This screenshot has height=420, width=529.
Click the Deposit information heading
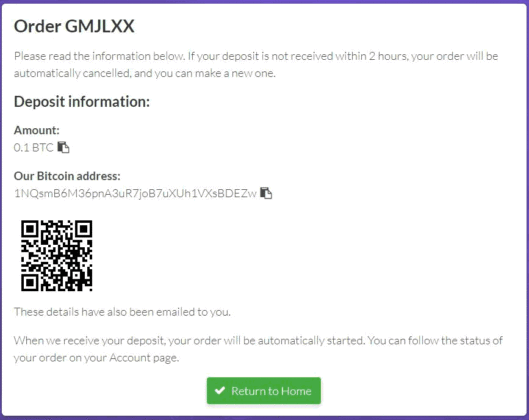[82, 102]
